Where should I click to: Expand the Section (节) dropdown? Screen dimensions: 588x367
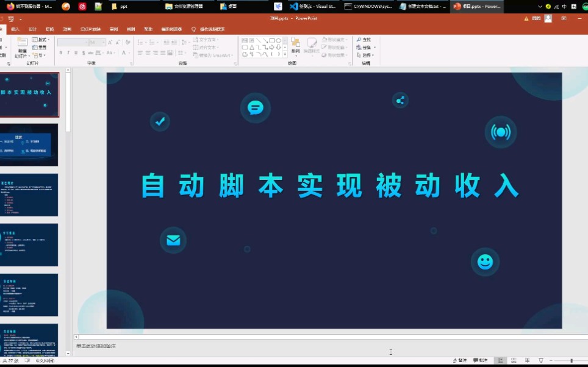tap(39, 54)
